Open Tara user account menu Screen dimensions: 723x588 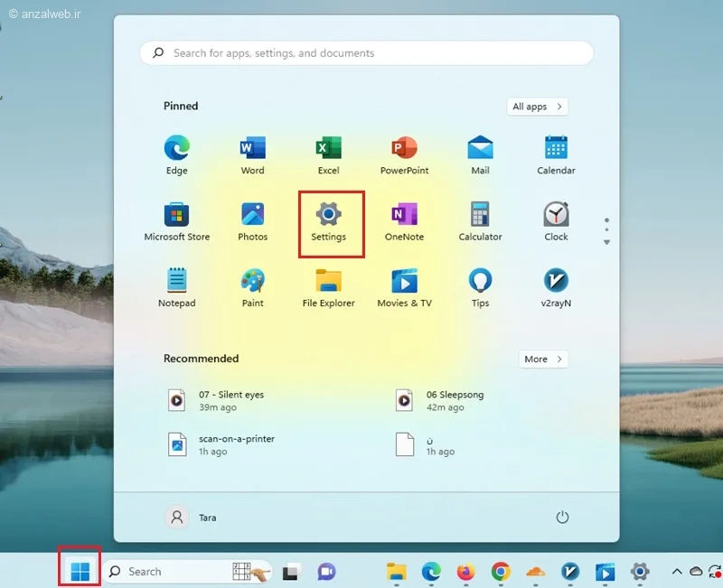[192, 518]
